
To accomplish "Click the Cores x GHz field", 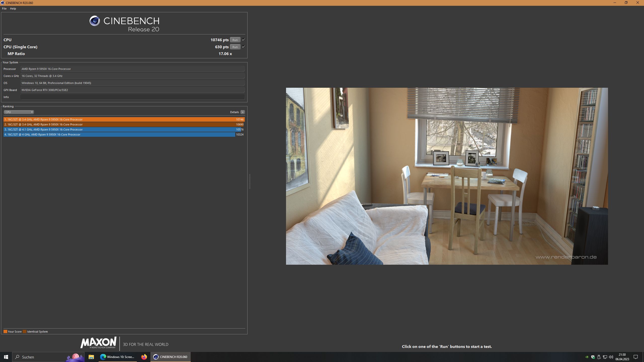I will tap(133, 76).
